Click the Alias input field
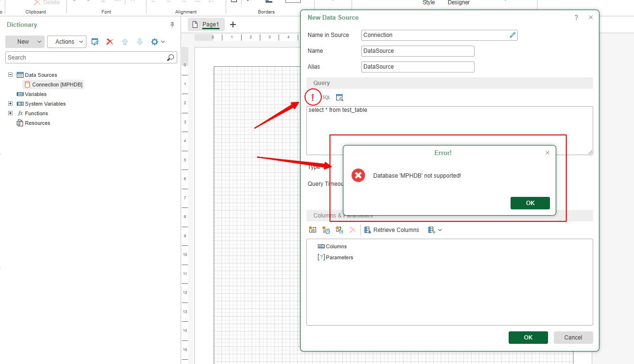Image resolution: width=634 pixels, height=364 pixels. [x=418, y=67]
